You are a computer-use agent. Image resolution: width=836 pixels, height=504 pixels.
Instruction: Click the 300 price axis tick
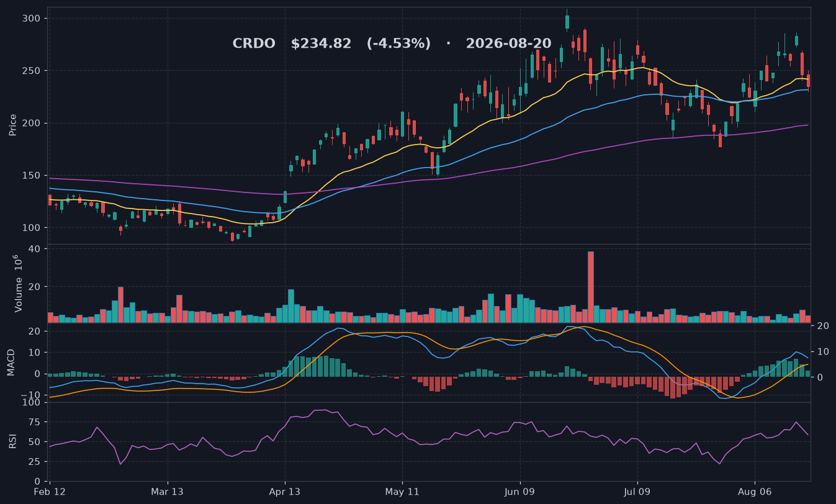click(32, 19)
